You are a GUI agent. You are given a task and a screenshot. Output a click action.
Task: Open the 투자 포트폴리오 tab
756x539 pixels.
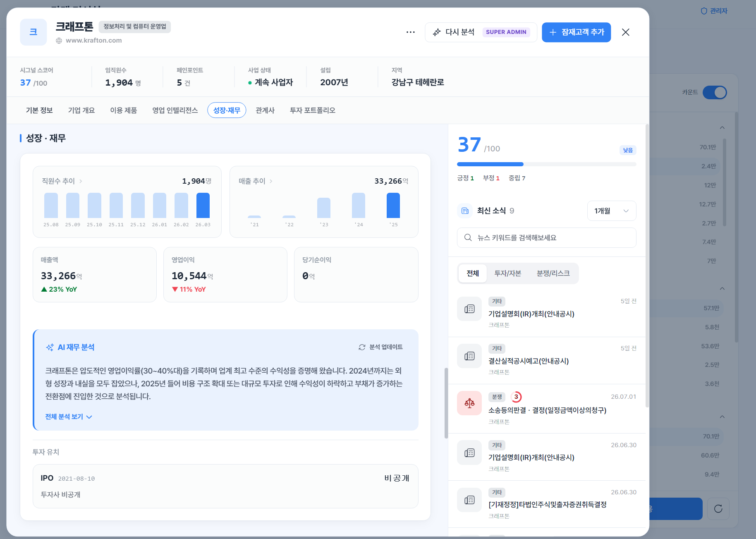313,110
